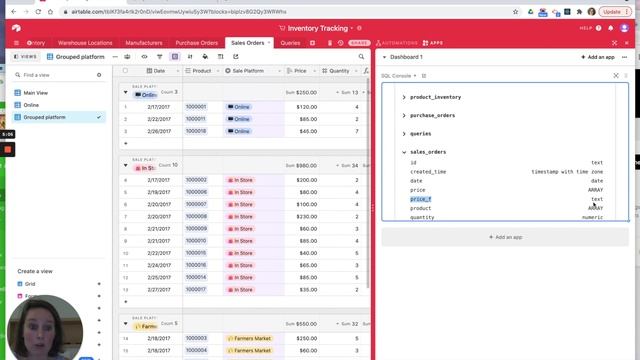Add a new table with plus icon
Image resolution: width=640 pixels, height=360 pixels.
tap(312, 43)
